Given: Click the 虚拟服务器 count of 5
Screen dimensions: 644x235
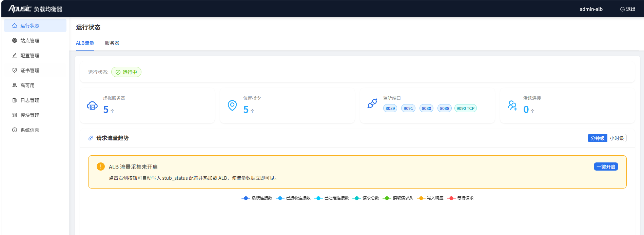Looking at the screenshot, I should pos(106,110).
